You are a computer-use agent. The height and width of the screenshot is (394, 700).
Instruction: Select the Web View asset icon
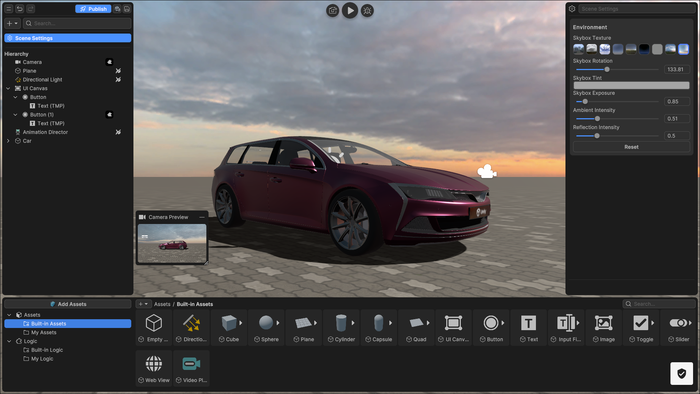pyautogui.click(x=154, y=364)
